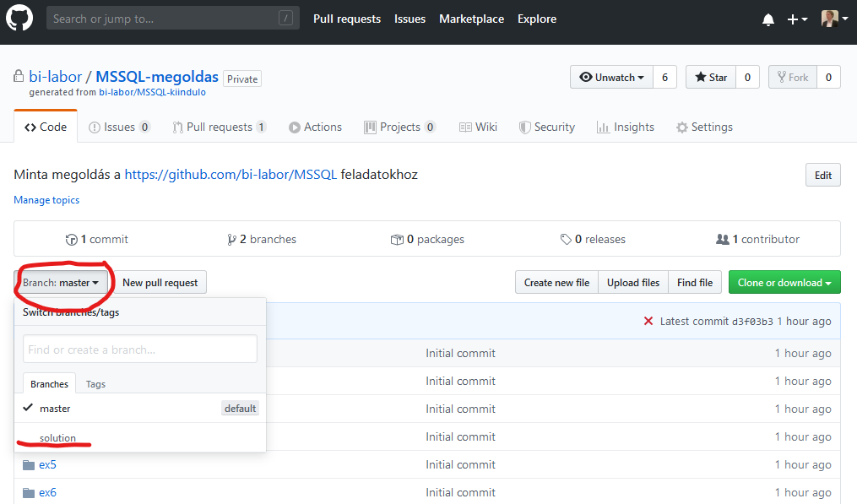The height and width of the screenshot is (504, 857).
Task: Open the Initial commit message in ex5 row
Action: [x=461, y=464]
